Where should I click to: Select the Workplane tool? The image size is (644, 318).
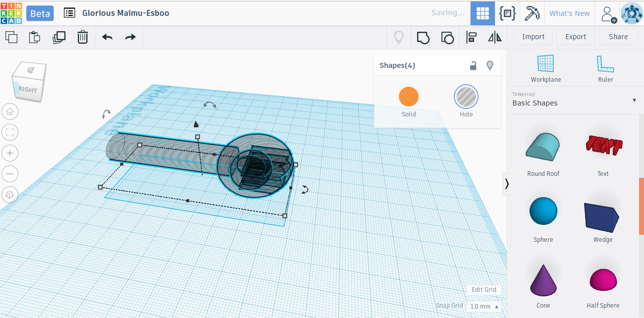point(546,69)
